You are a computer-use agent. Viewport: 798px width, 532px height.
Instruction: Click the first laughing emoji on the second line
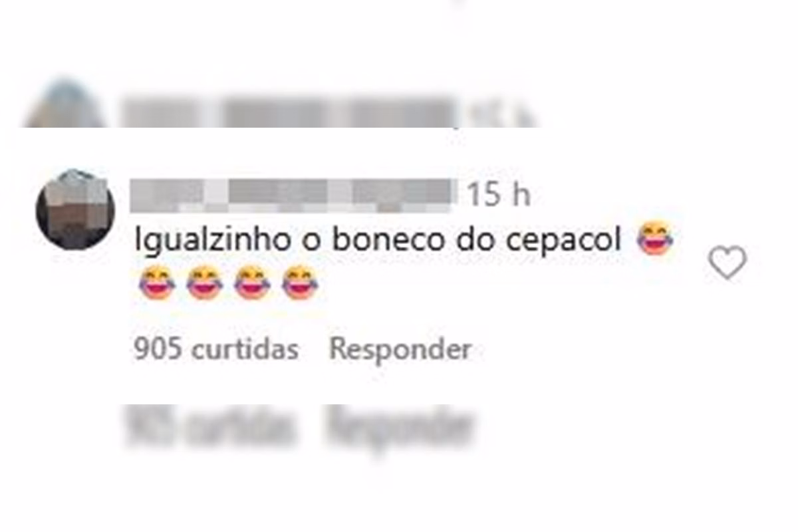[157, 283]
